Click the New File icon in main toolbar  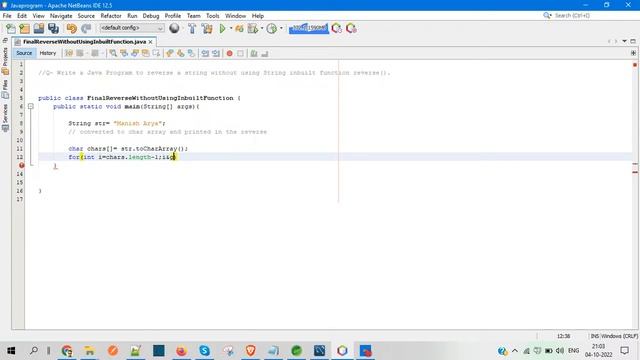pos(11,29)
